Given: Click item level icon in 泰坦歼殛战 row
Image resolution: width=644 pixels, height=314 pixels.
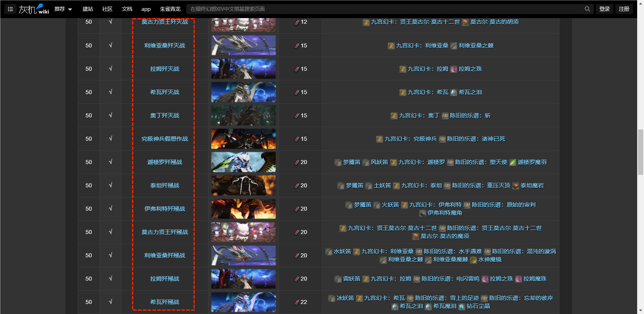Looking at the screenshot, I should (x=296, y=186).
